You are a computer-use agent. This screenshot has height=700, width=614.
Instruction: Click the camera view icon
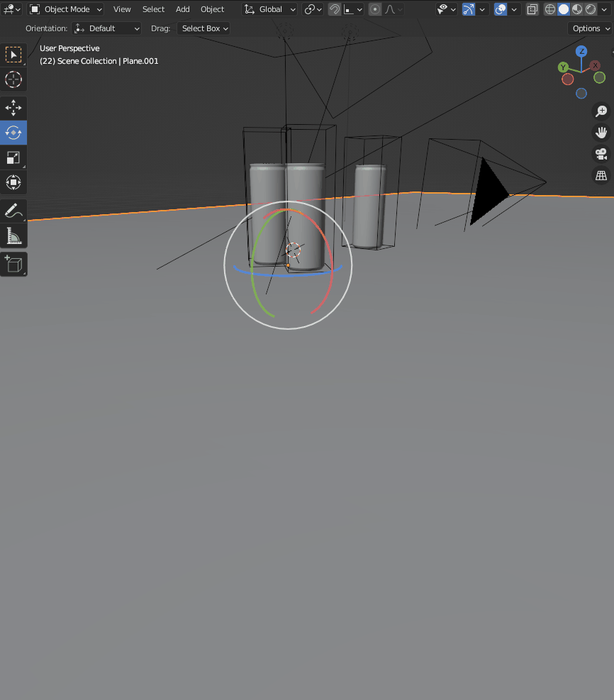click(601, 154)
